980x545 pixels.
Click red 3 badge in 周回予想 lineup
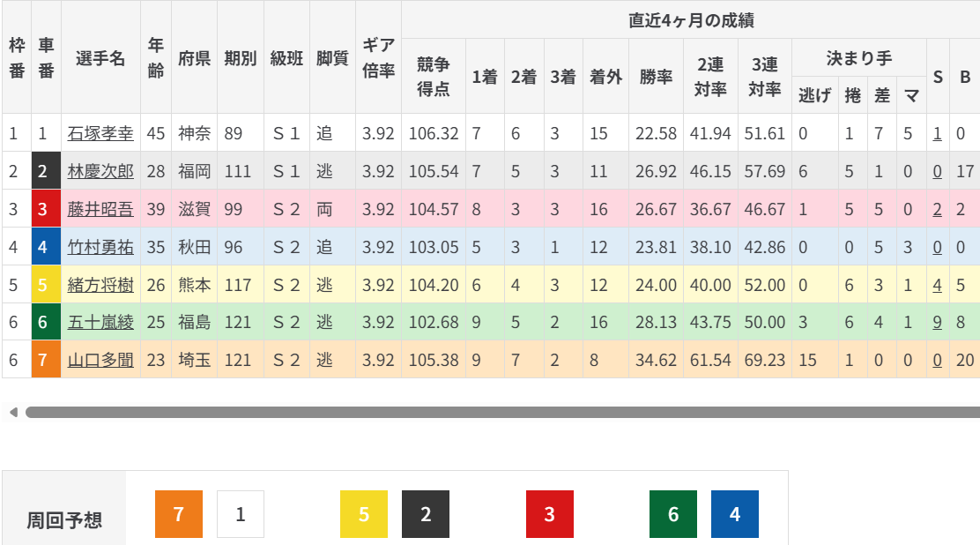point(550,514)
